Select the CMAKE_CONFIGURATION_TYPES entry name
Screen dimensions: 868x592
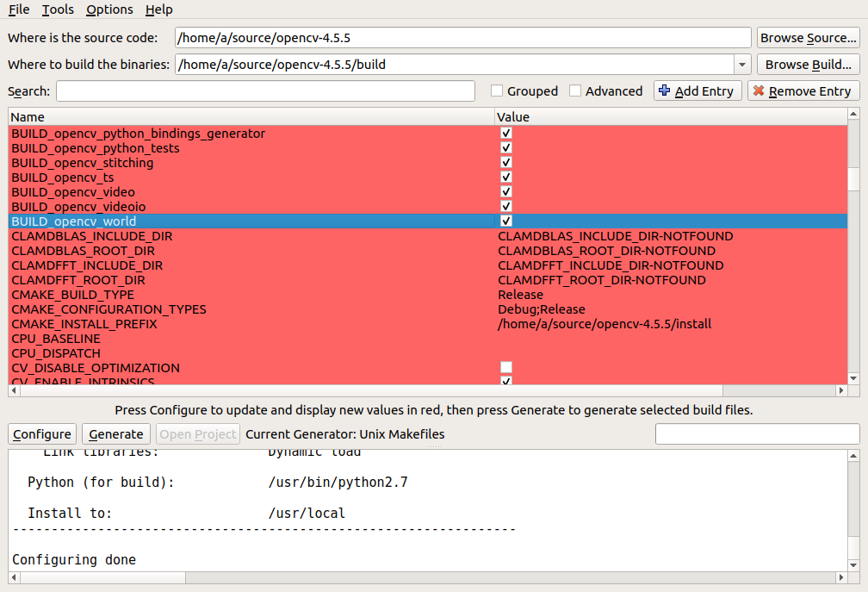[108, 309]
